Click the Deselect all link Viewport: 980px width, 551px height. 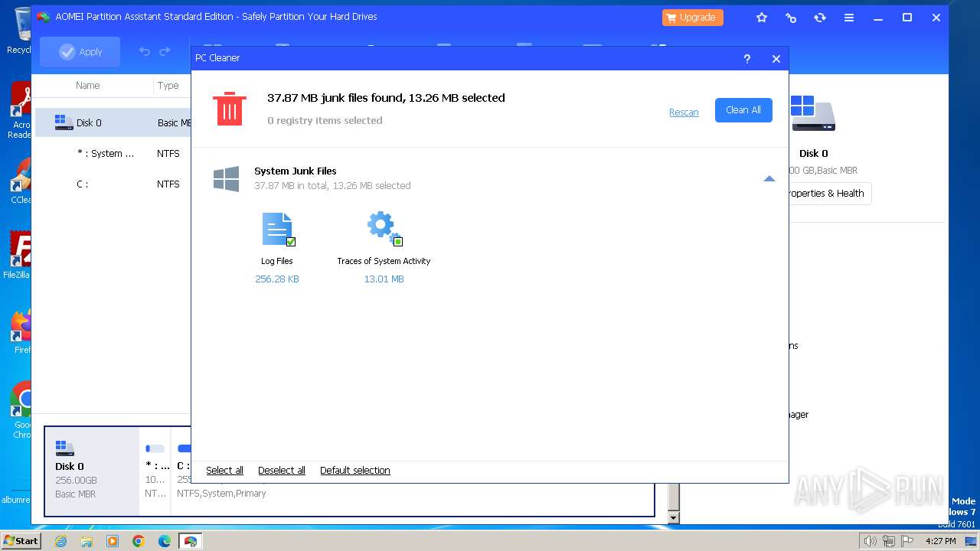(282, 471)
